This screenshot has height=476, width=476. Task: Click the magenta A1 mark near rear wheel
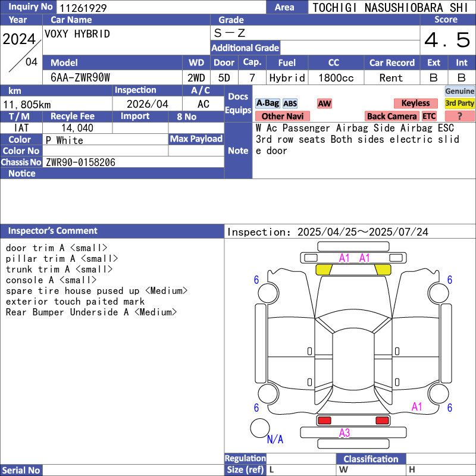(417, 407)
